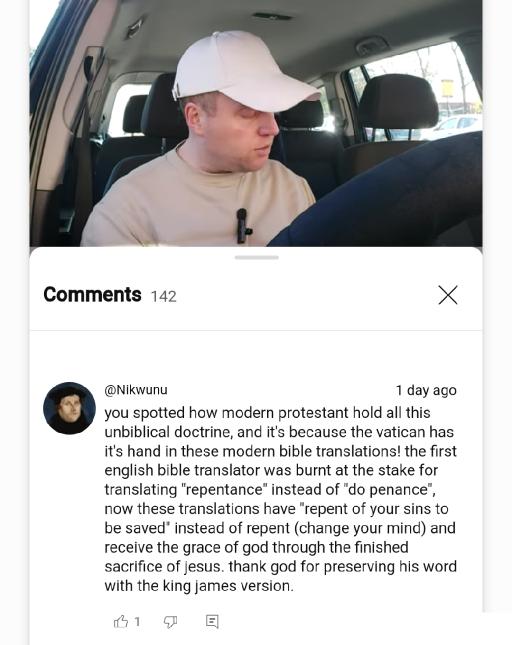Image resolution: width=512 pixels, height=645 pixels.
Task: Click the clip-on microphone in the video
Action: (x=243, y=226)
